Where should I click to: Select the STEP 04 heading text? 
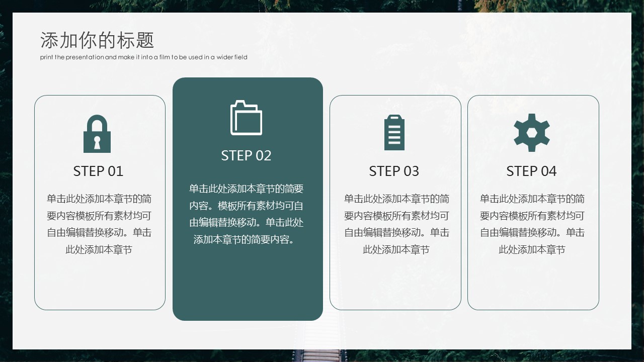click(x=531, y=171)
